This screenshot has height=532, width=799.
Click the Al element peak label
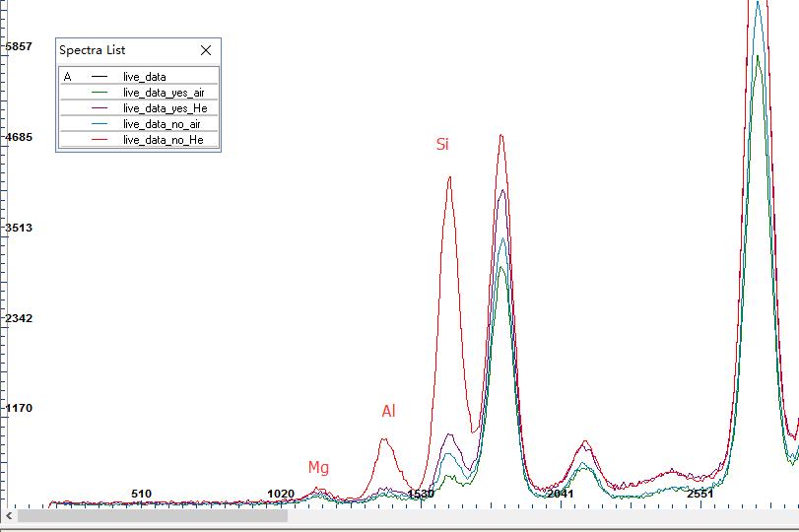(x=388, y=412)
